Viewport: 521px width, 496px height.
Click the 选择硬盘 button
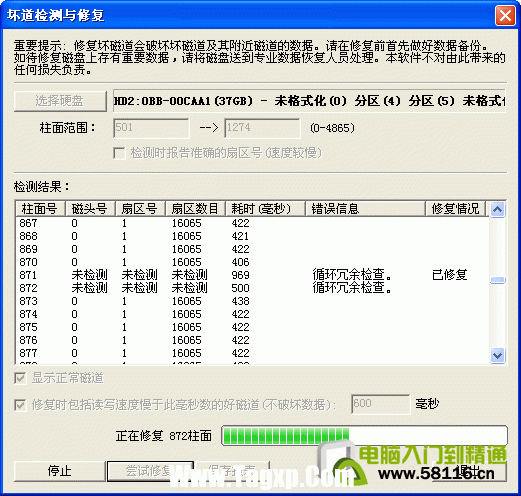pos(60,101)
